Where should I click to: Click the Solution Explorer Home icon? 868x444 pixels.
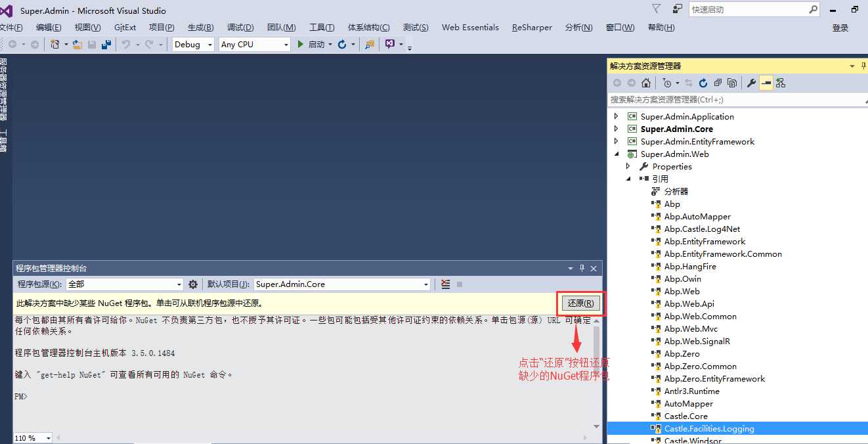(646, 83)
